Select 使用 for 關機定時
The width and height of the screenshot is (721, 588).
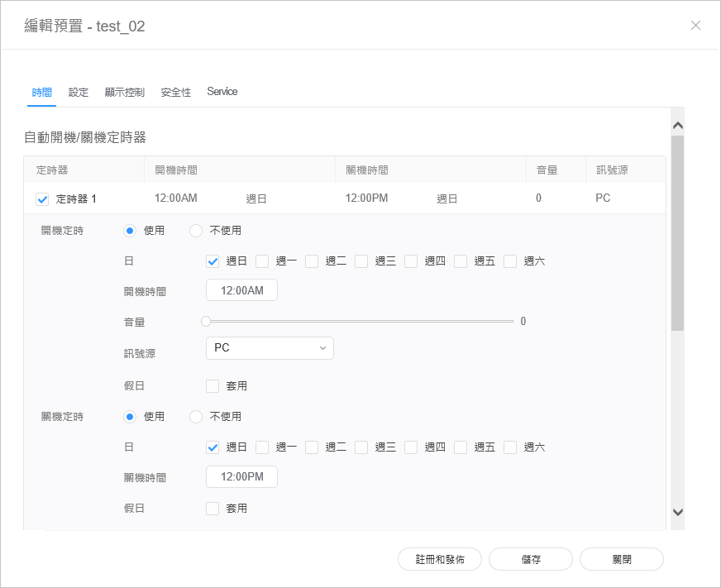(130, 417)
